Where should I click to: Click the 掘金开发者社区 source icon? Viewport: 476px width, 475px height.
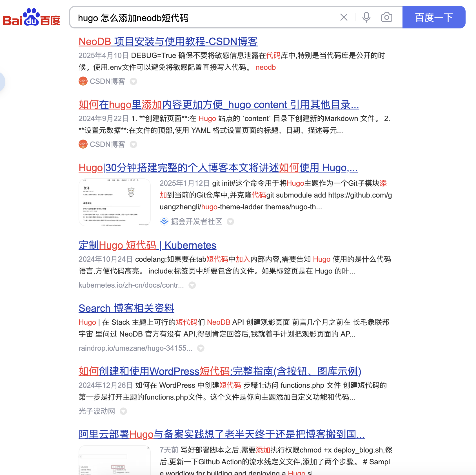[x=164, y=221]
